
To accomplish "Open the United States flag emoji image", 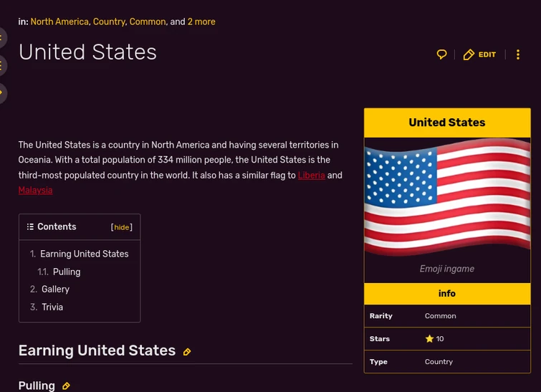I will click(x=447, y=197).
